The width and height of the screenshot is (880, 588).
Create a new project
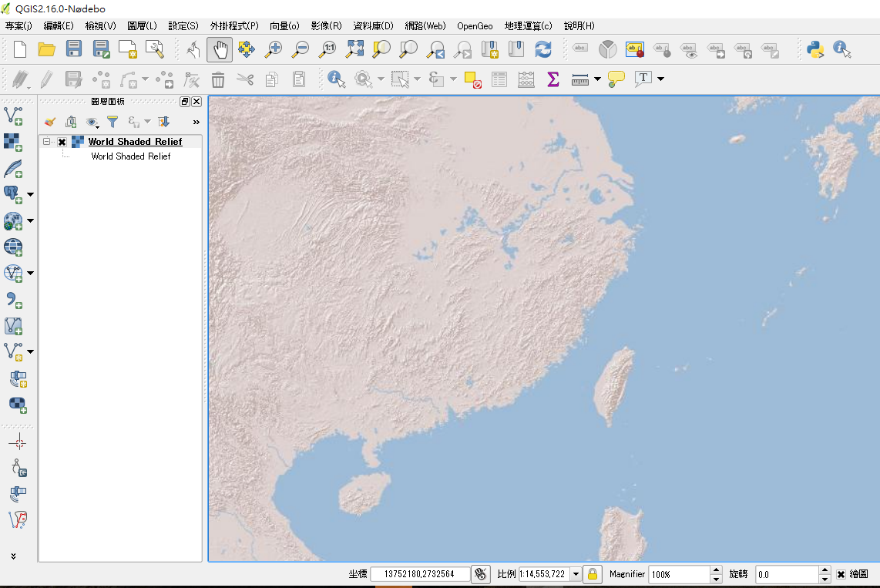pos(19,49)
